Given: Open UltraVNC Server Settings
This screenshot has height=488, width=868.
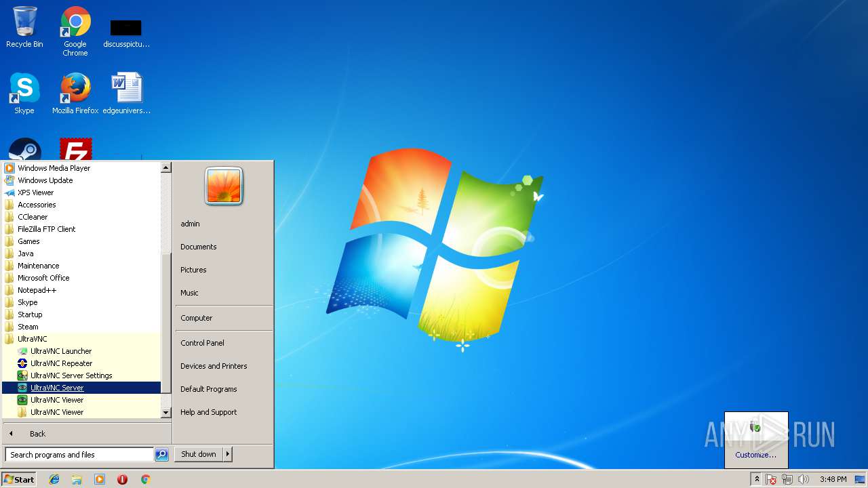Looking at the screenshot, I should (x=81, y=375).
